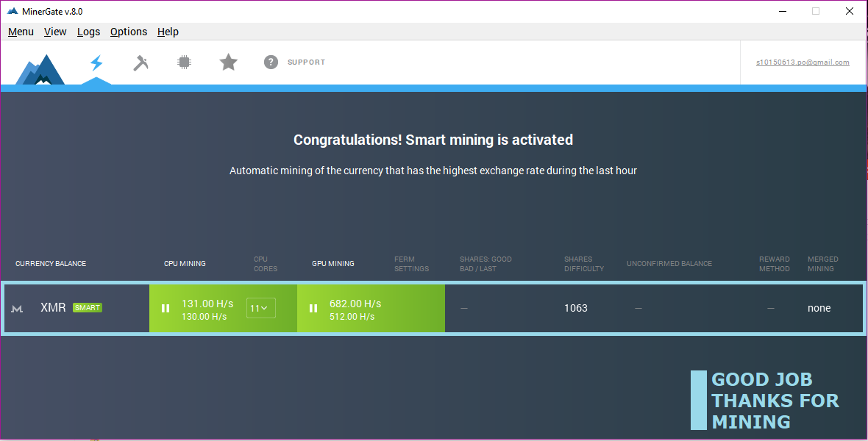Open the star achievements tab
Viewport: 868px width, 441px height.
coord(228,62)
